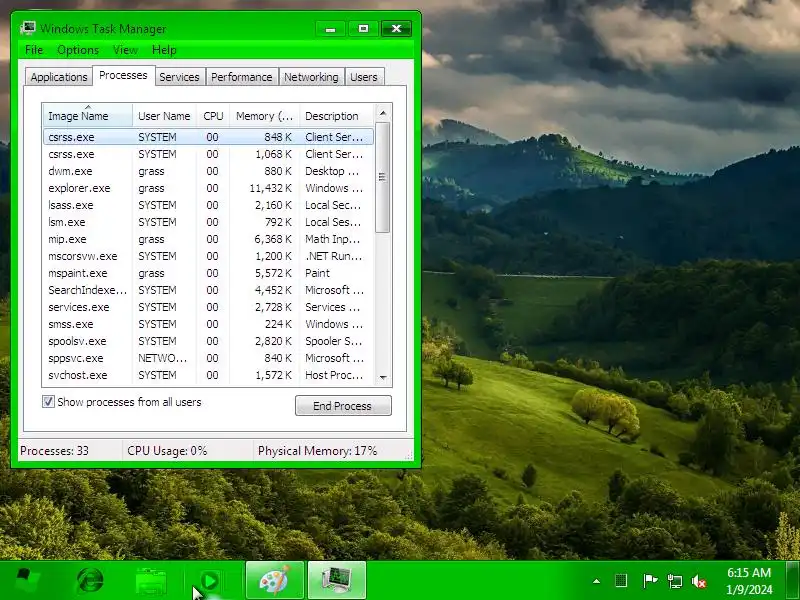The image size is (800, 600).
Task: Click the Math Inp... description cell
Action: point(332,239)
